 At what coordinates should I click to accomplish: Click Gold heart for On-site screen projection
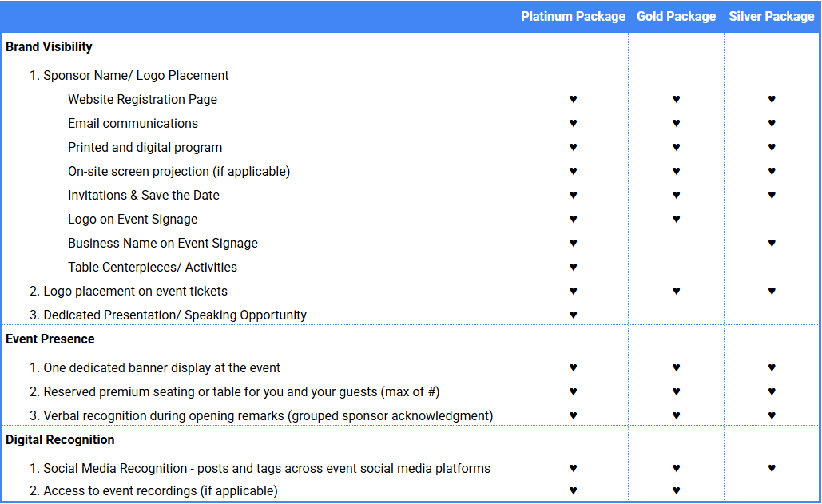677,171
